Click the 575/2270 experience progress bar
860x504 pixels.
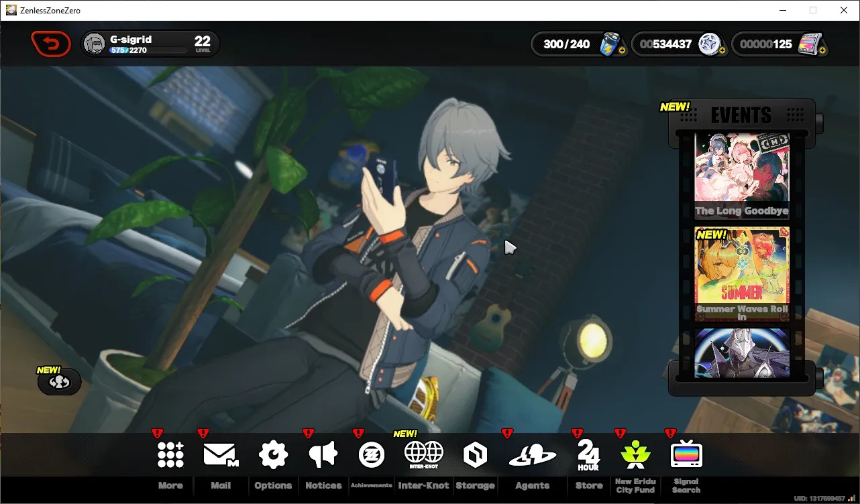tap(148, 50)
